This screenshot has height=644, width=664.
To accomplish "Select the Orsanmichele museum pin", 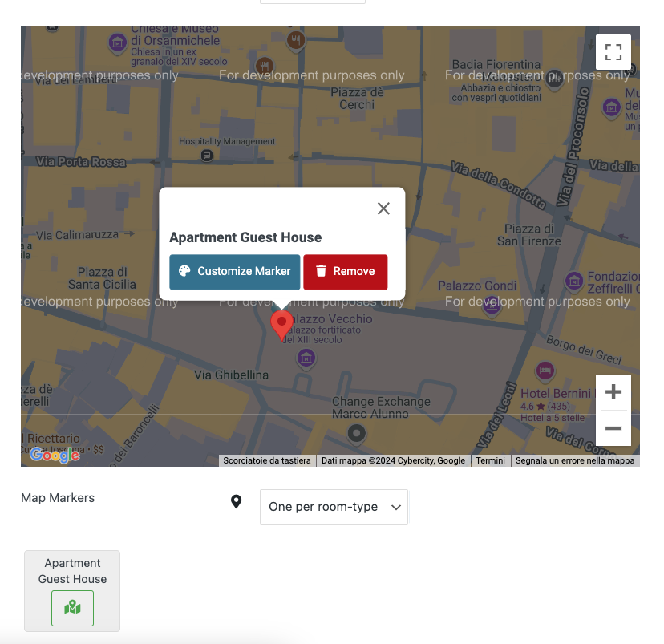I will point(118,43).
